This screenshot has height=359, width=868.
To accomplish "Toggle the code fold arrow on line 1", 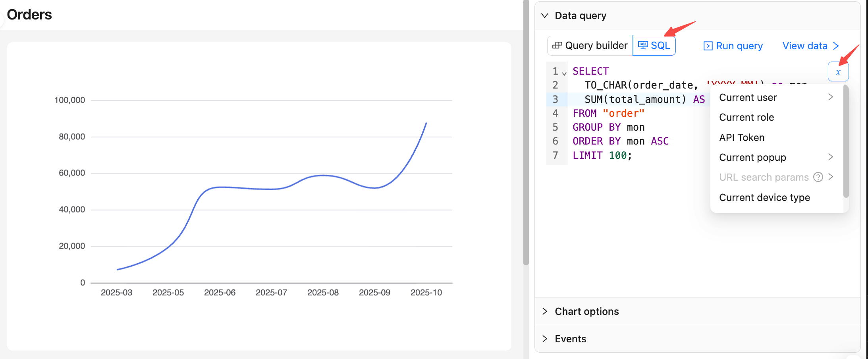I will click(x=564, y=73).
